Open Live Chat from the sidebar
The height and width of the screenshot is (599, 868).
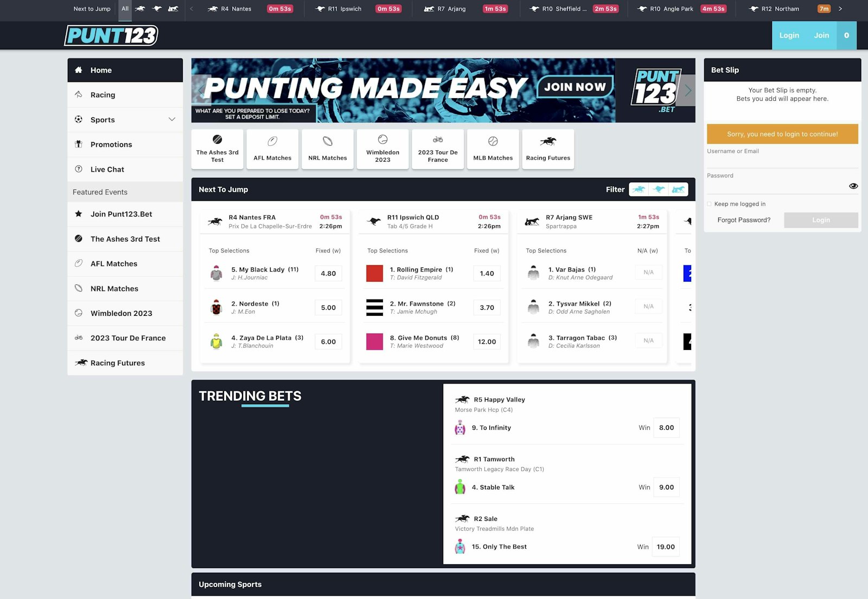tap(107, 169)
